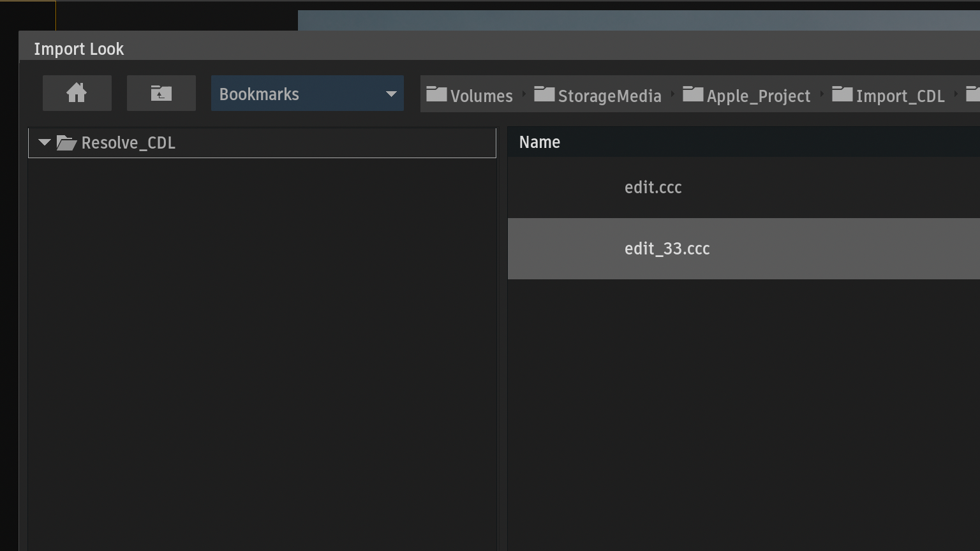Click the path arrow after Apple_Project
Screen dimensions: 980x551
822,94
